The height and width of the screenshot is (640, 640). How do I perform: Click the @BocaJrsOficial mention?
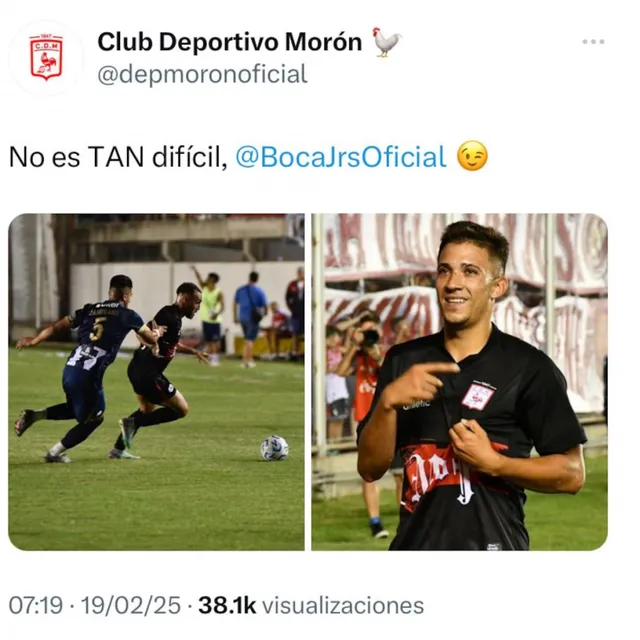click(341, 157)
